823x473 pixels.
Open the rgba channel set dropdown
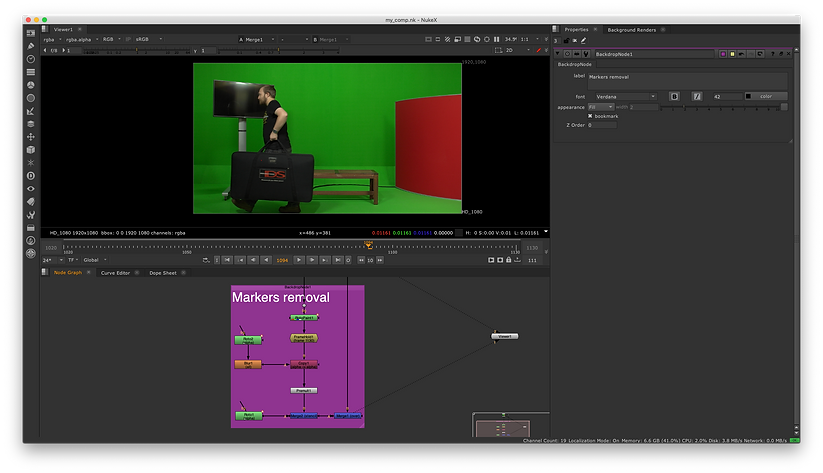tap(52, 39)
